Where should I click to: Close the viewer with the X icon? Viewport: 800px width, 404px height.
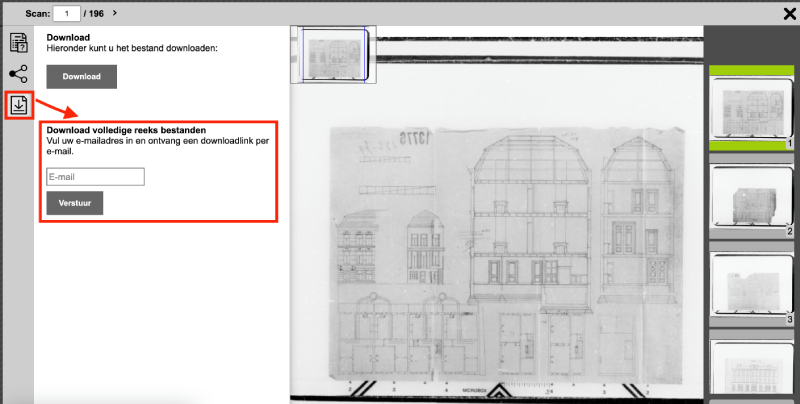tap(789, 13)
